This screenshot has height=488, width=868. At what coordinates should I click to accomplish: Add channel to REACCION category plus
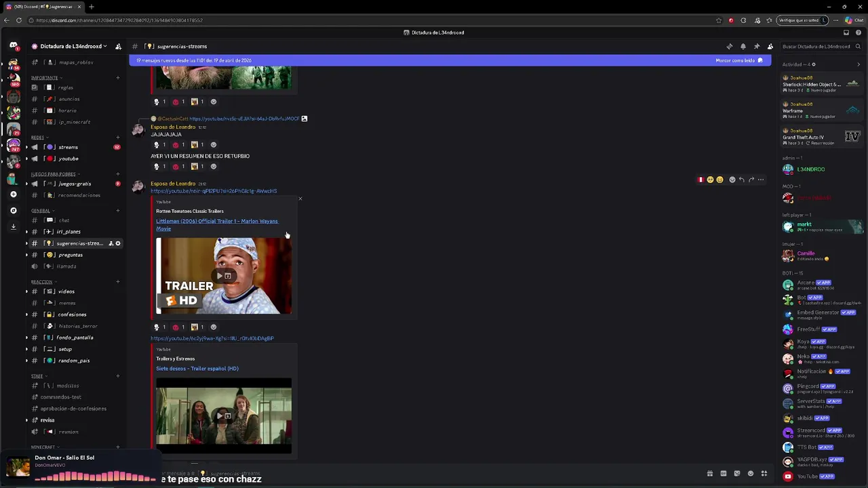(x=117, y=282)
